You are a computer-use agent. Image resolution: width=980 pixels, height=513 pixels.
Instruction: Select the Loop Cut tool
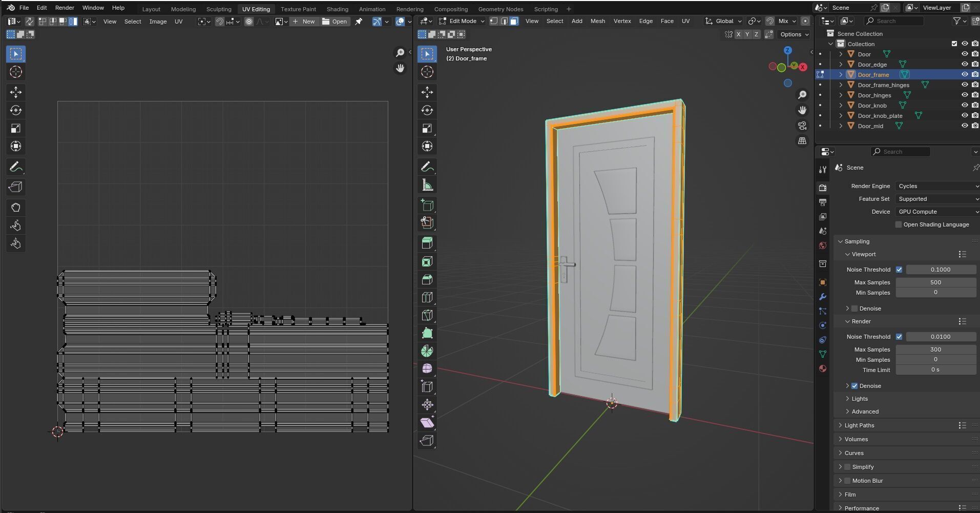[427, 297]
